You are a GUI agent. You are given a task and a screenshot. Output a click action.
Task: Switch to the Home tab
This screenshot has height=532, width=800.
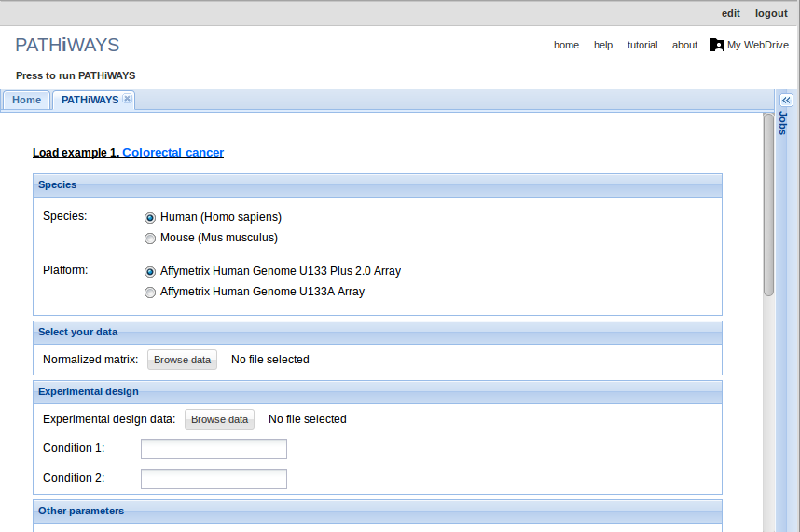pyautogui.click(x=26, y=100)
